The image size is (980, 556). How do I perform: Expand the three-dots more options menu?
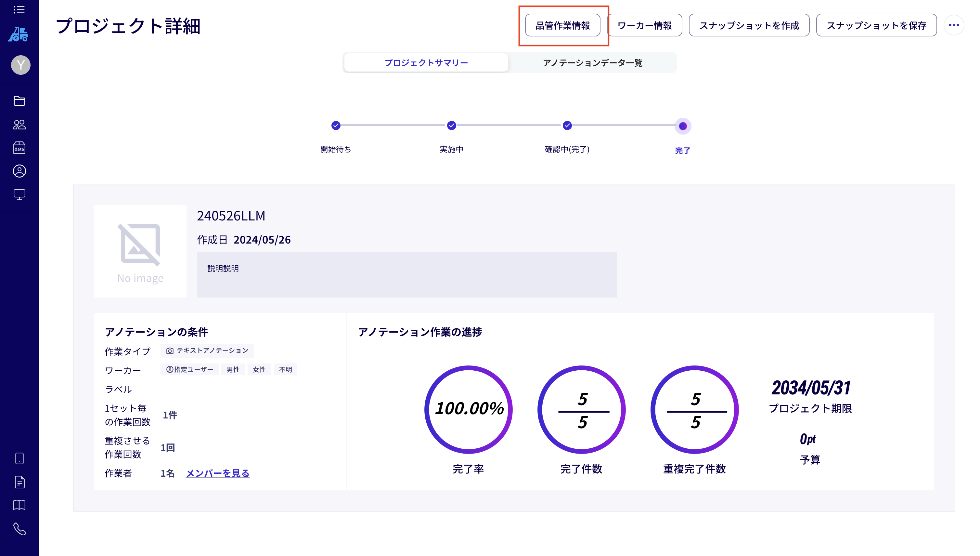coord(954,25)
